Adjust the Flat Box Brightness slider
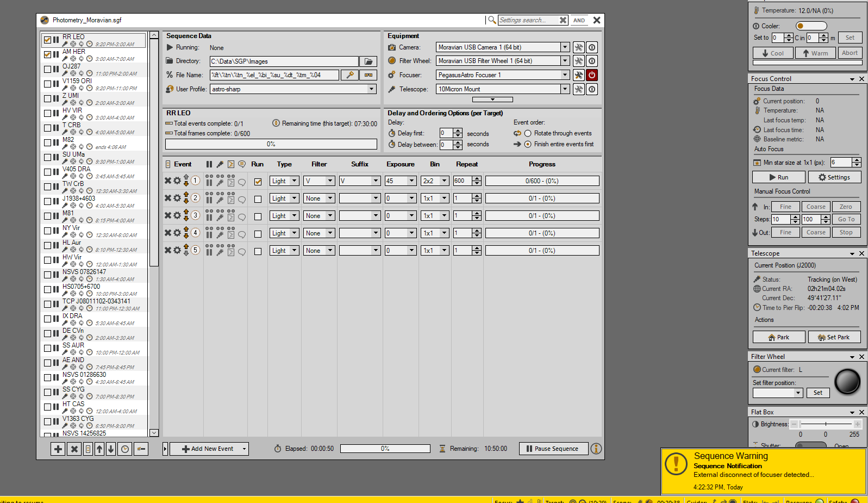 (826, 424)
